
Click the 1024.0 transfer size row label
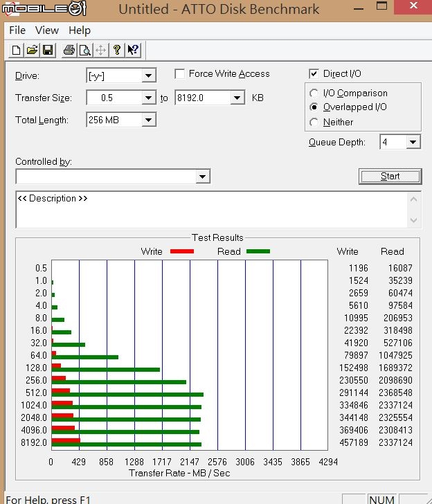tap(34, 405)
